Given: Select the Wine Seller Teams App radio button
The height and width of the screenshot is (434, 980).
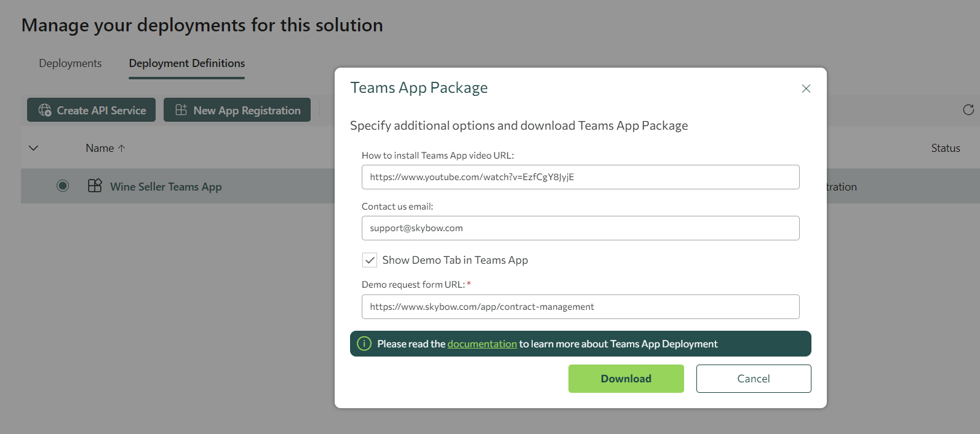Looking at the screenshot, I should [x=63, y=186].
